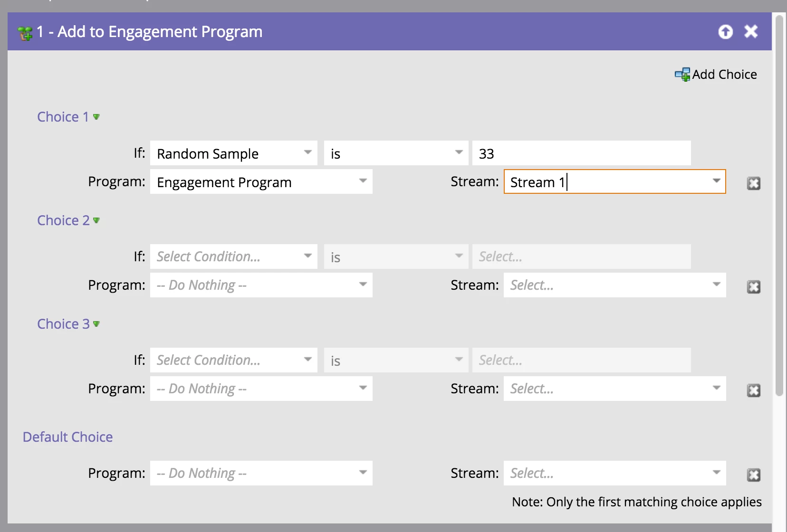Remove Choice 2 with its delete icon
This screenshot has width=787, height=532.
click(x=754, y=287)
